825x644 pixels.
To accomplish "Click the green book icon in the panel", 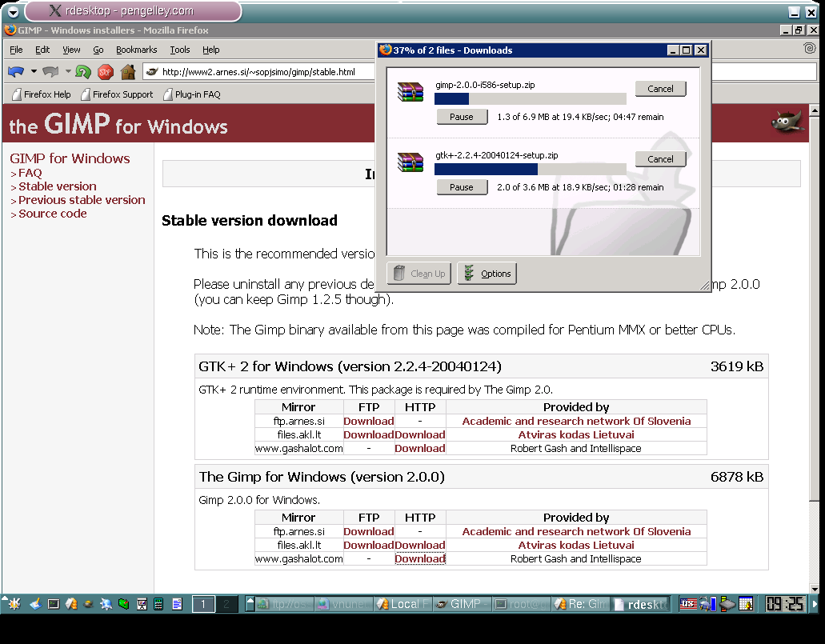I will [124, 604].
